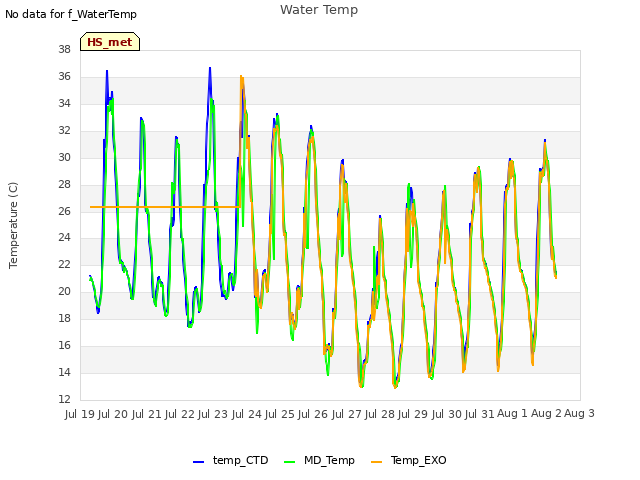Click the Aug 2 x-axis label
640x480 pixels.
click(x=546, y=414)
